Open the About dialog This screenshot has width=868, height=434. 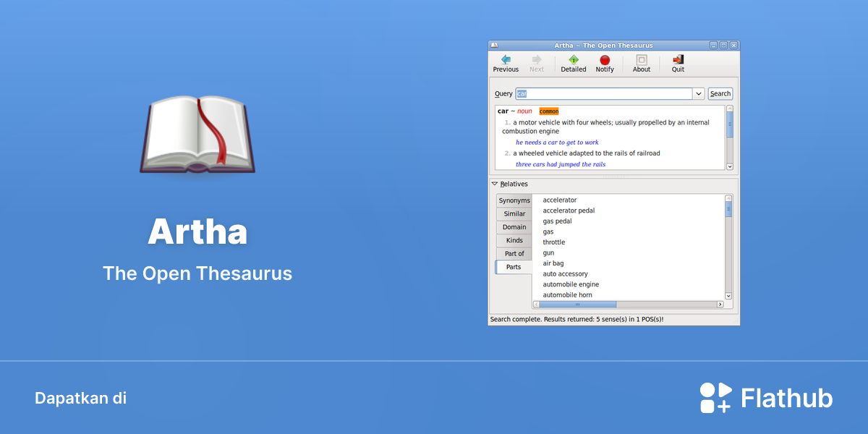642,64
